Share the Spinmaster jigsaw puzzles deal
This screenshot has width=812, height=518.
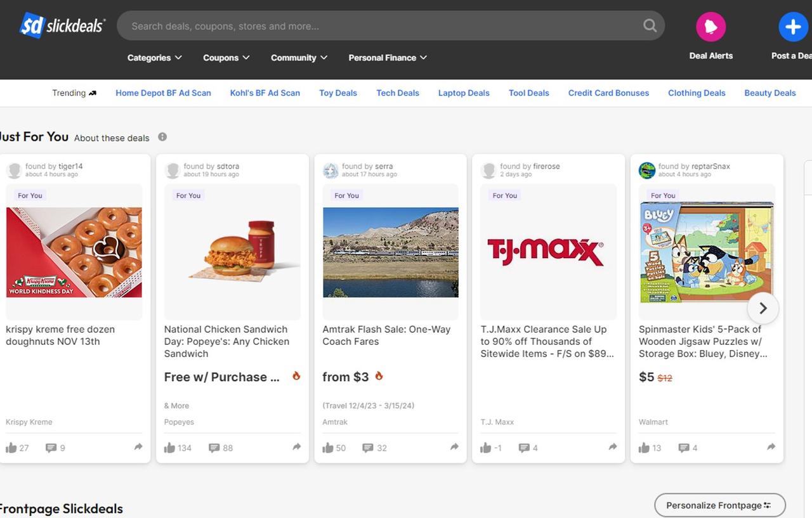coord(771,447)
